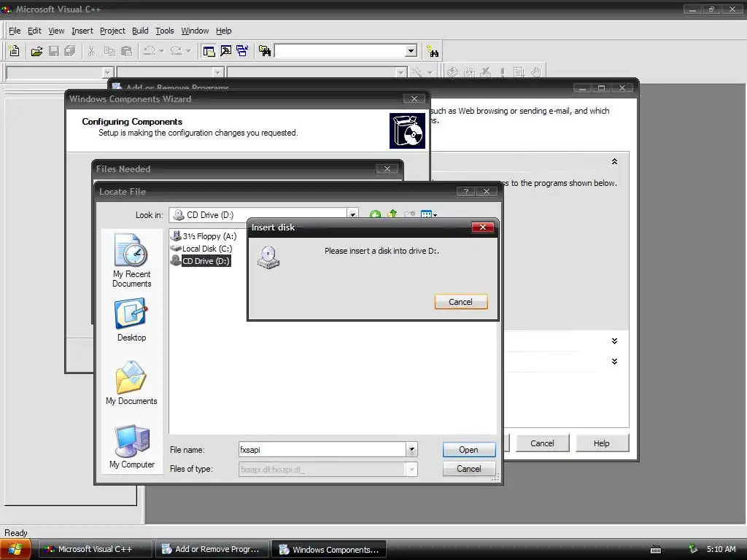Viewport: 747px width, 560px height.
Task: Click the Execute Program exclamation icon
Action: coord(503,72)
